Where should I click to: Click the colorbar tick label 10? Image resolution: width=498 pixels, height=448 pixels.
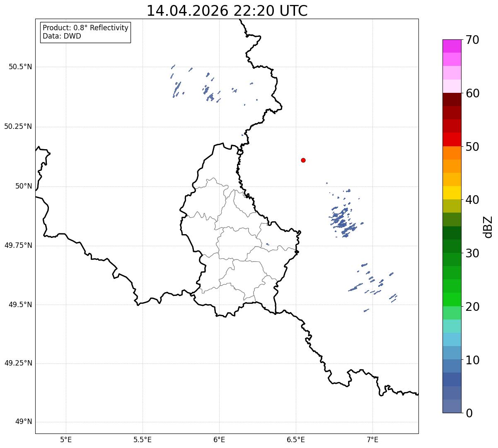click(x=472, y=360)
